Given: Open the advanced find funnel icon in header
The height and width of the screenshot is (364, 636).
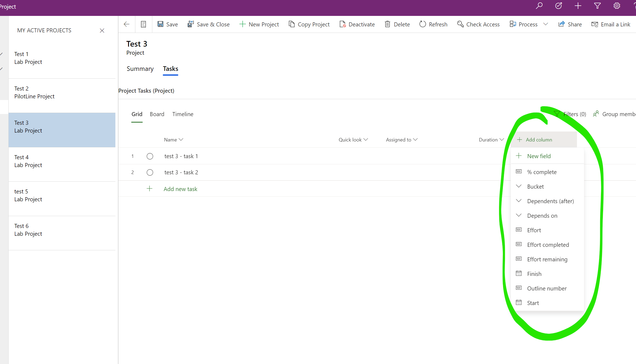Looking at the screenshot, I should click(x=597, y=6).
